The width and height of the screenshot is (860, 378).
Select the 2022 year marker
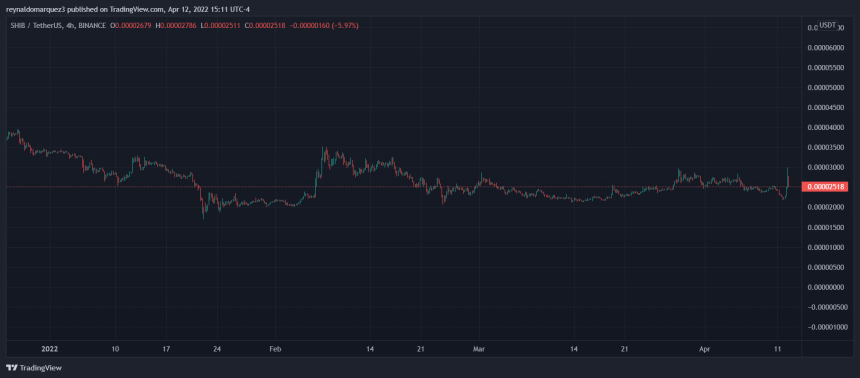(x=49, y=348)
